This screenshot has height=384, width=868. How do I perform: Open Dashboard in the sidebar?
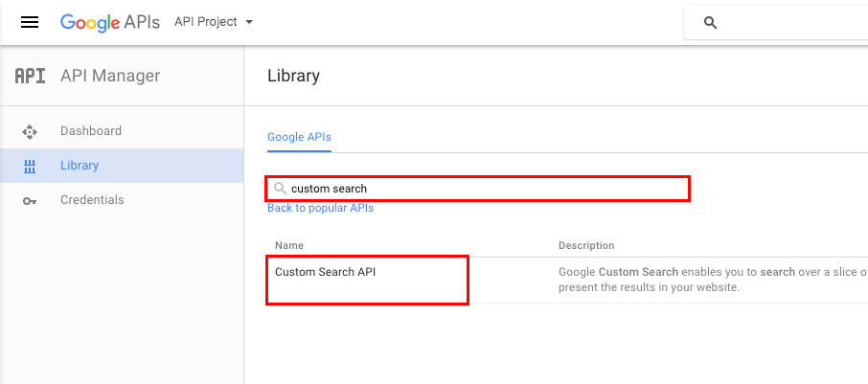pos(91,131)
